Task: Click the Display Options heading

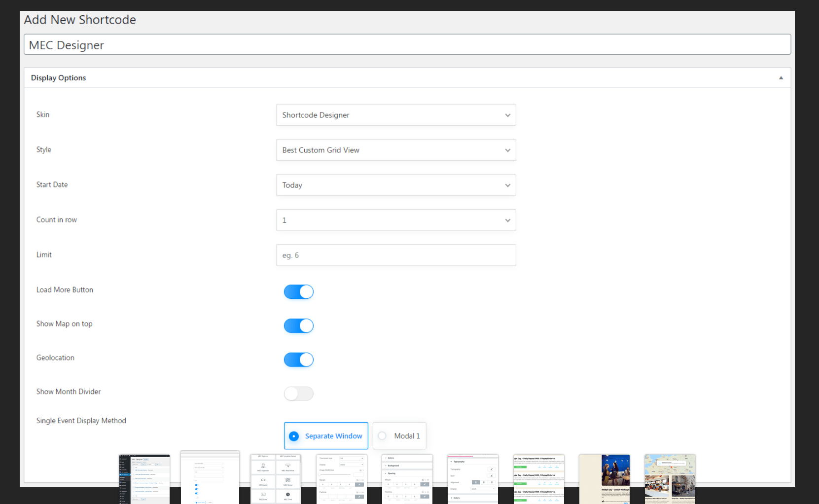Action: pos(58,78)
